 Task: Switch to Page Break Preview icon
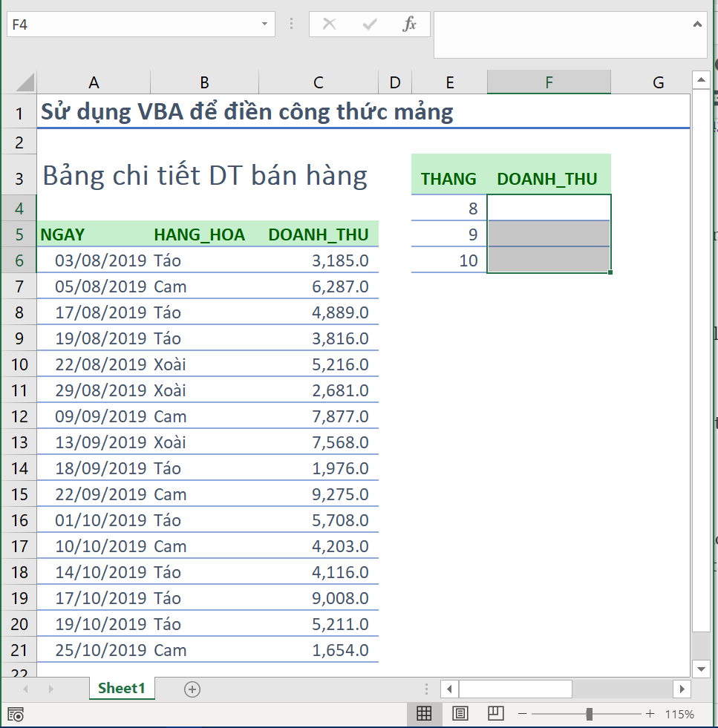coord(496,714)
